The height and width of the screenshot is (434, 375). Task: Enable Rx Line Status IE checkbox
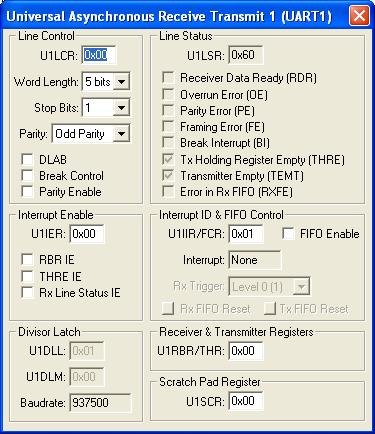(x=27, y=292)
